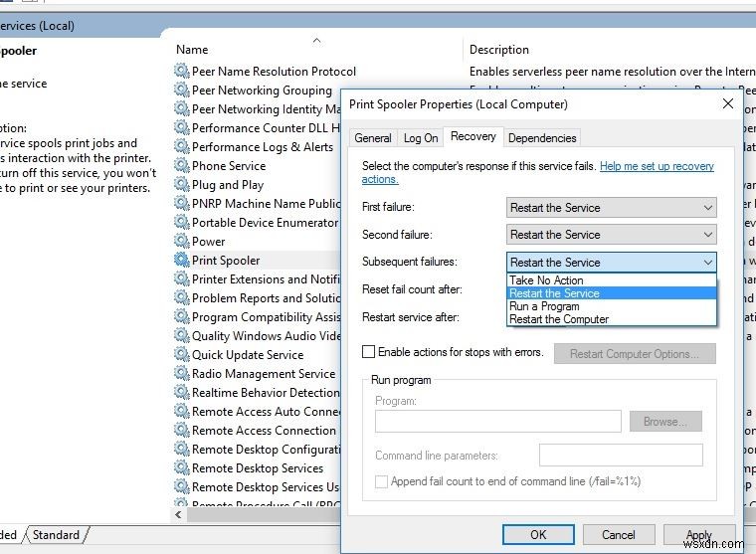The image size is (756, 554).
Task: Select the Quick Update Service row
Action: click(257, 354)
